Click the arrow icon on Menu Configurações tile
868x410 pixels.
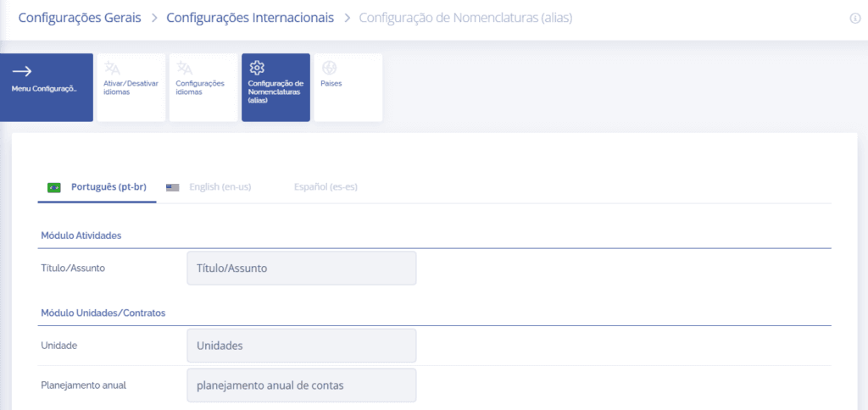point(21,71)
